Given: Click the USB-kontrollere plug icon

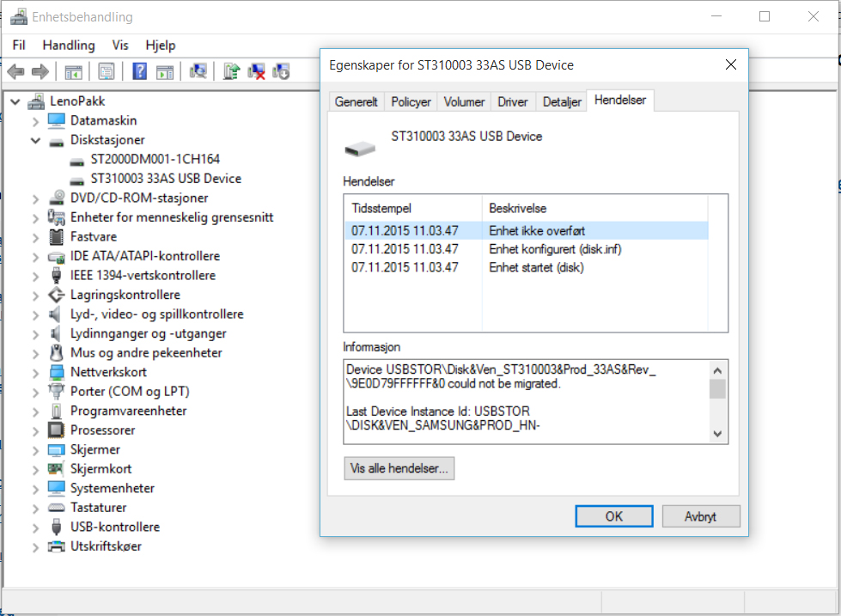Looking at the screenshot, I should pyautogui.click(x=57, y=527).
